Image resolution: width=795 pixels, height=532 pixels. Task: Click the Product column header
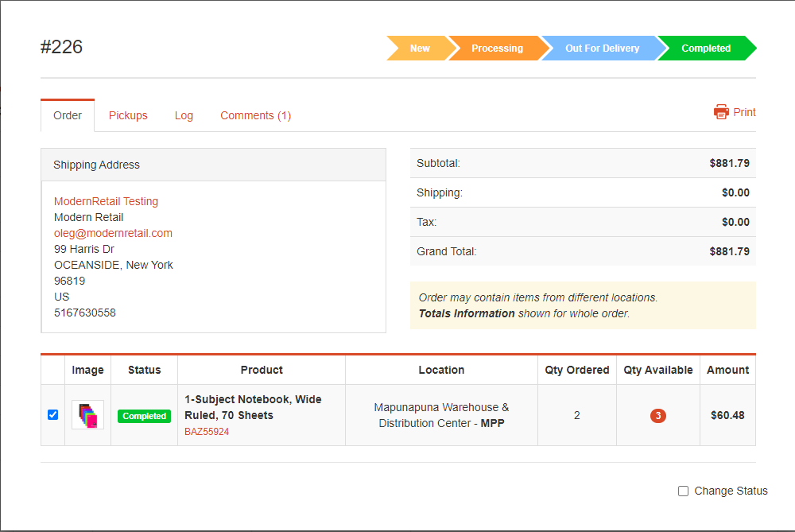[262, 371]
